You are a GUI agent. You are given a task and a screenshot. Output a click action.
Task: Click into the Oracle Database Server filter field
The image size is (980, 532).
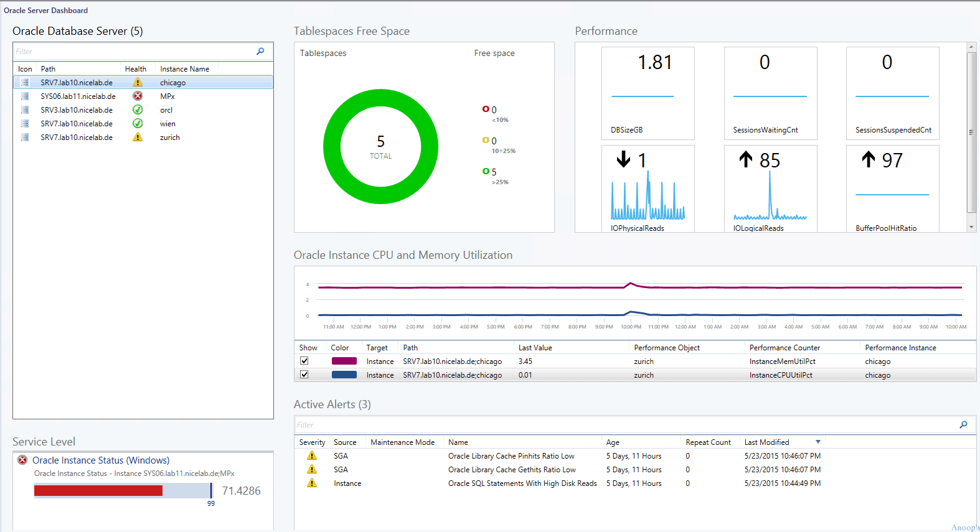tap(134, 52)
